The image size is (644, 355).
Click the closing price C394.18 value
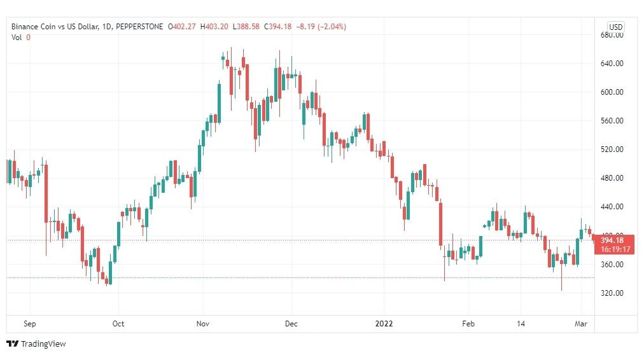click(277, 27)
